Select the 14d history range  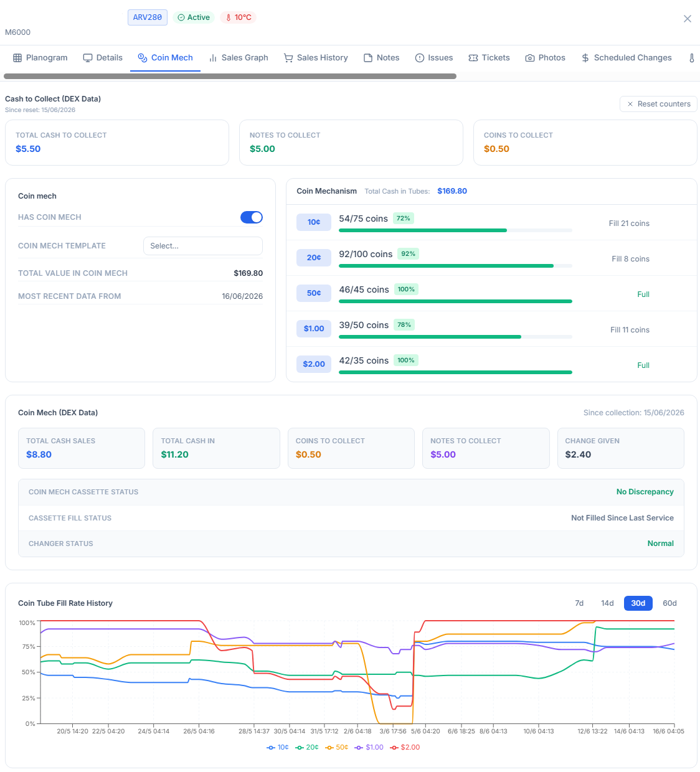607,603
